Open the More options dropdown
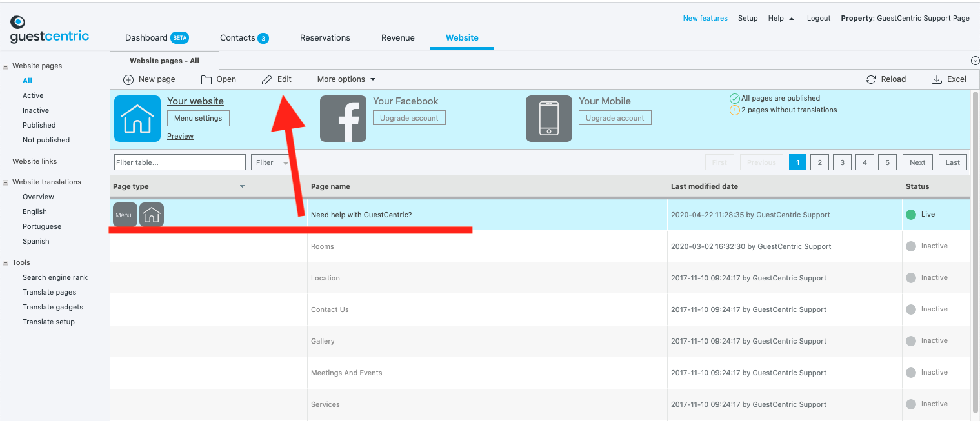The height and width of the screenshot is (421, 980). pos(346,79)
